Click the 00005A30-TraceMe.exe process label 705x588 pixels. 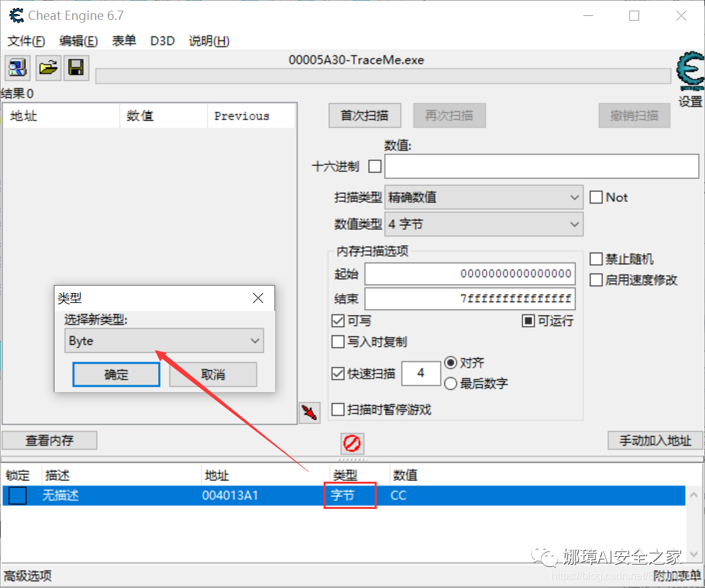pos(356,60)
